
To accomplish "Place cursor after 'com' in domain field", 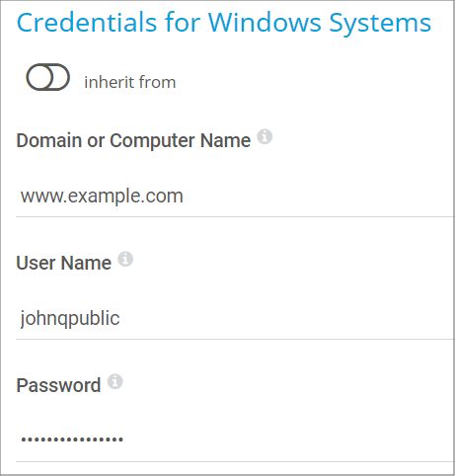I will point(184,196).
